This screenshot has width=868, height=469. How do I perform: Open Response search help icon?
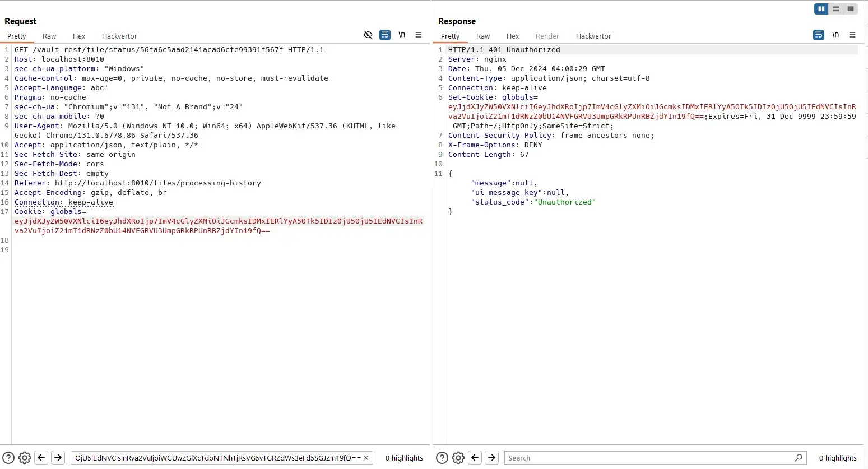[442, 458]
